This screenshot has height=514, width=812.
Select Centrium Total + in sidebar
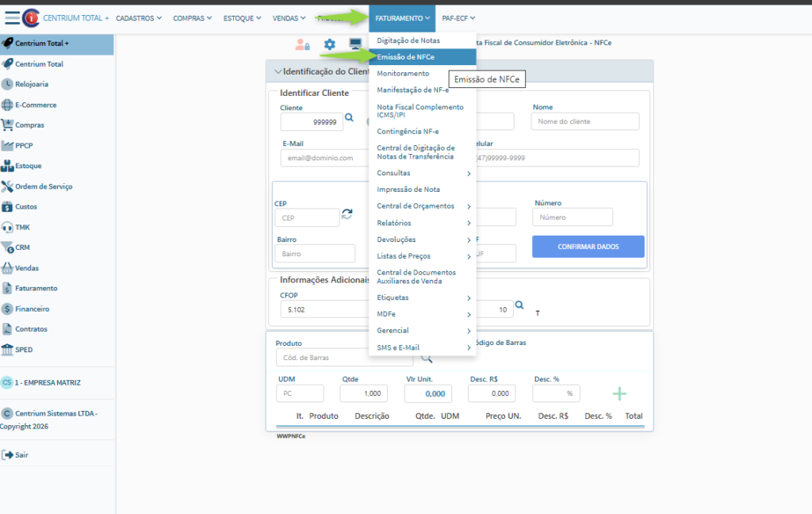tap(57, 44)
